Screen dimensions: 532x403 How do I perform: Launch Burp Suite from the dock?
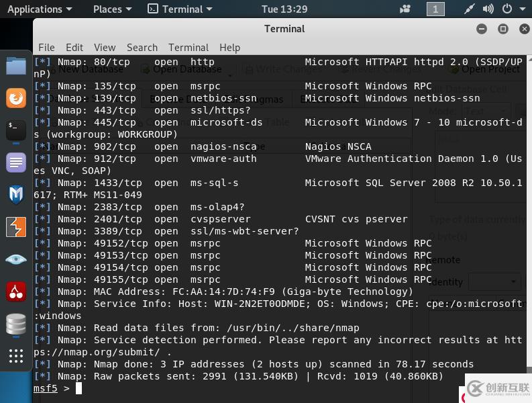[16, 226]
